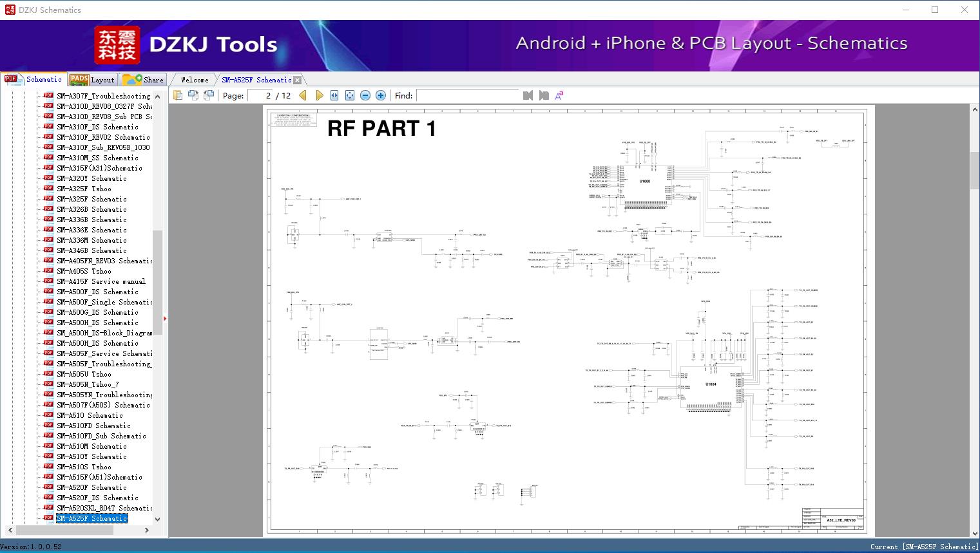980x553 pixels.
Task: Select SM-A510M Schematic
Action: pos(91,446)
